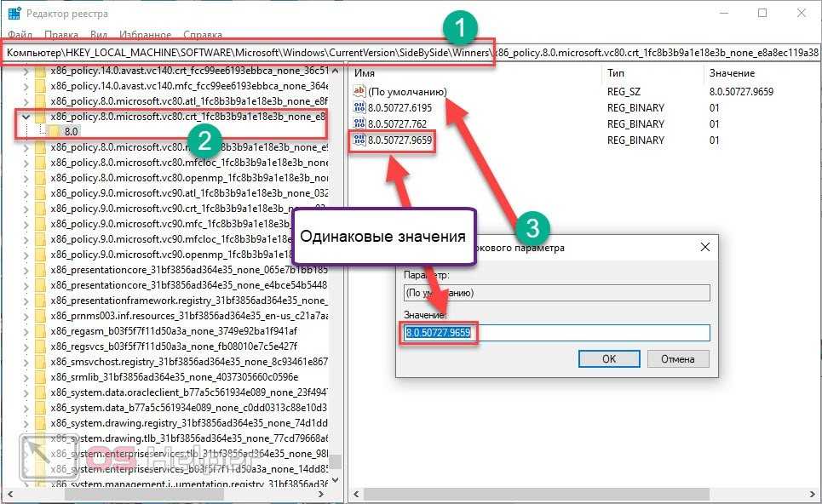Click the binary icon of value 8.0.50727.762
The image size is (822, 504).
click(x=359, y=124)
